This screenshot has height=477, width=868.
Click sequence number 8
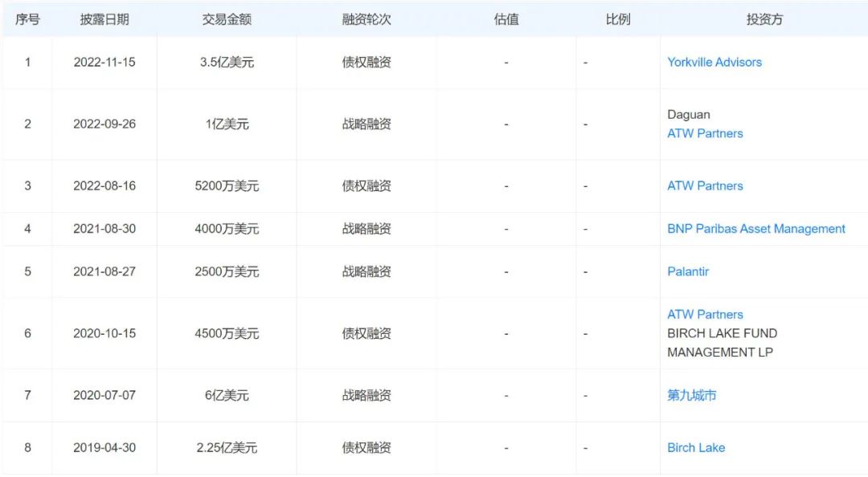coord(27,447)
